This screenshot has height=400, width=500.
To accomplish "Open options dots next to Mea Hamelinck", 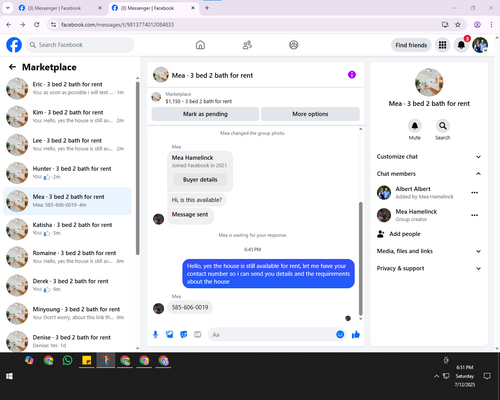I will click(x=475, y=215).
